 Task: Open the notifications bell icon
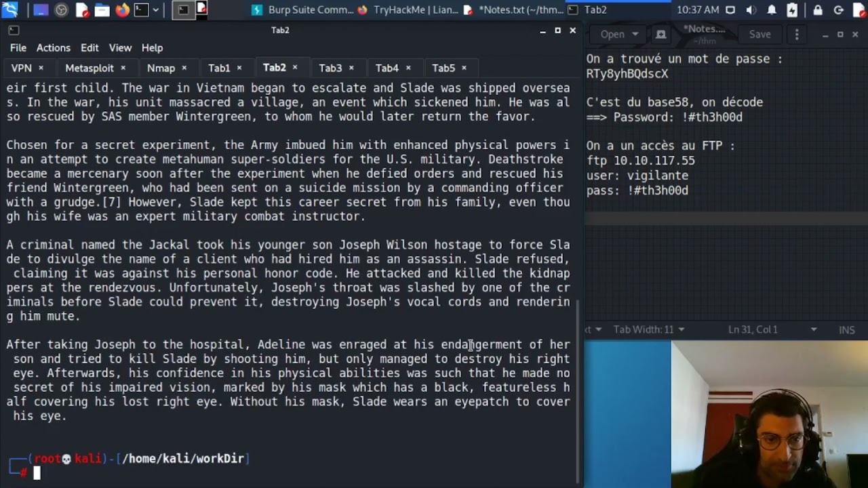tap(772, 10)
